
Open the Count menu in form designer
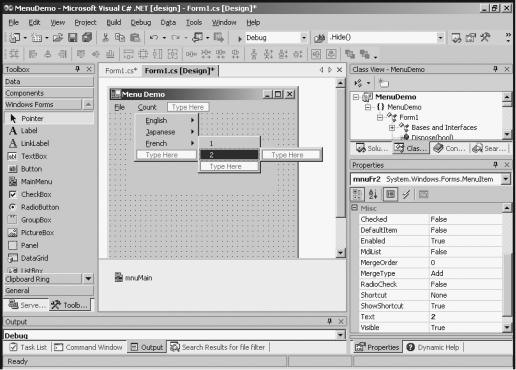coord(147,107)
